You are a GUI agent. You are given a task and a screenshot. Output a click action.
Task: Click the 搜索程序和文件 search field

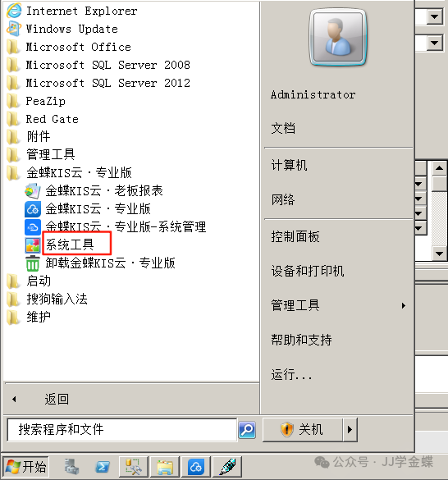(122, 430)
